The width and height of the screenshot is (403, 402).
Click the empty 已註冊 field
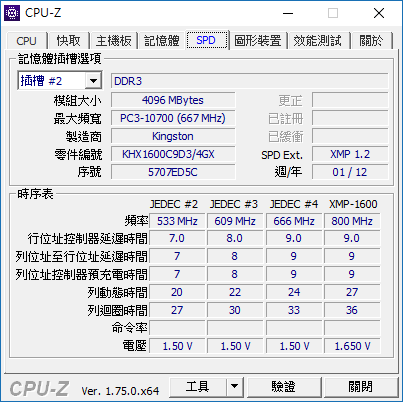point(350,118)
